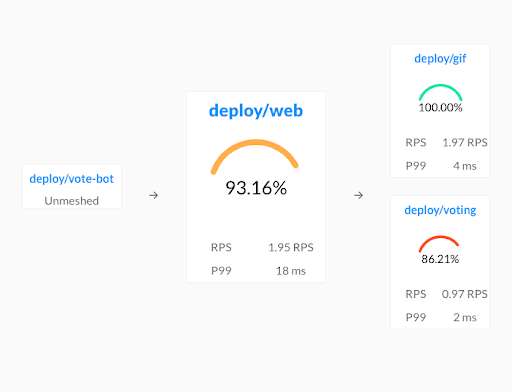
Task: Click the 93.16% success rate value
Action: (x=256, y=188)
